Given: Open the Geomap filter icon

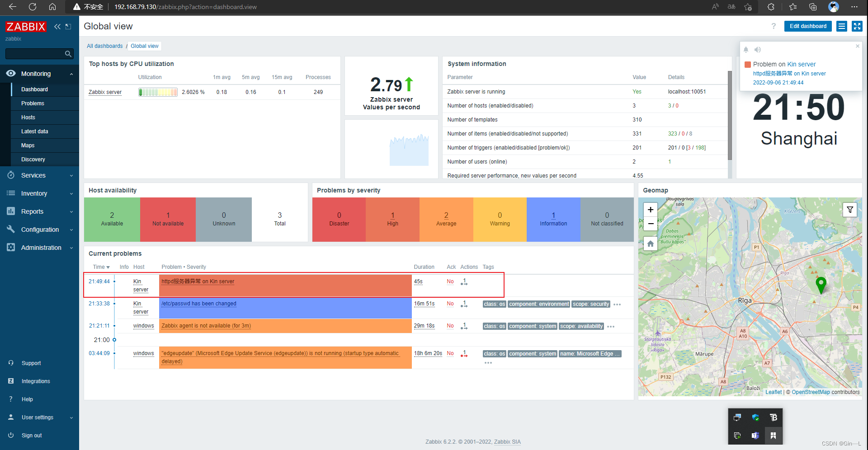Looking at the screenshot, I should pos(850,210).
